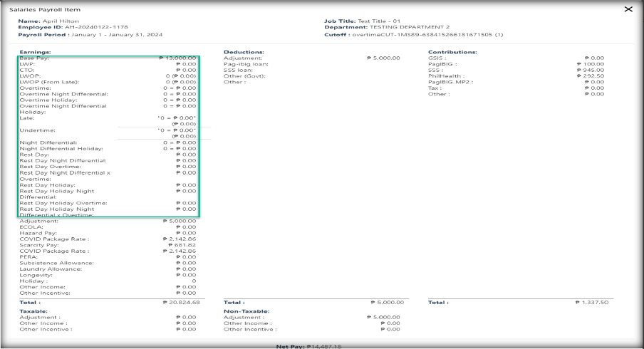Click the Contributions section heading
644x349 pixels.
pos(452,52)
